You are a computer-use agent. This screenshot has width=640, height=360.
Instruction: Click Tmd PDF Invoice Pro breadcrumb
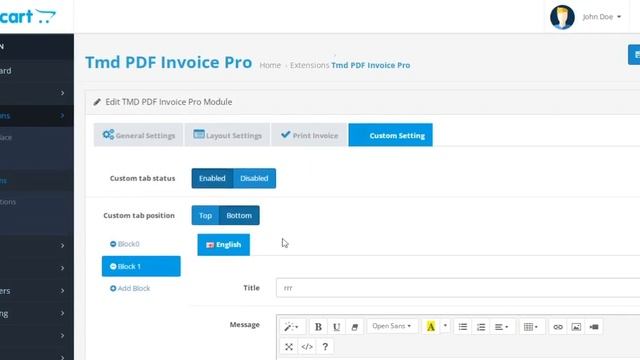point(371,65)
